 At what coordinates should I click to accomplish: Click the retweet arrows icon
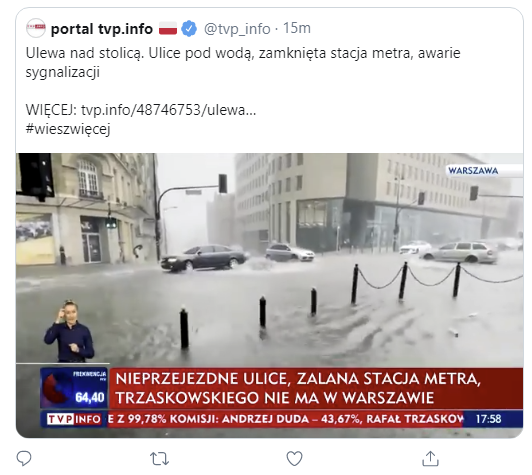[x=159, y=459]
